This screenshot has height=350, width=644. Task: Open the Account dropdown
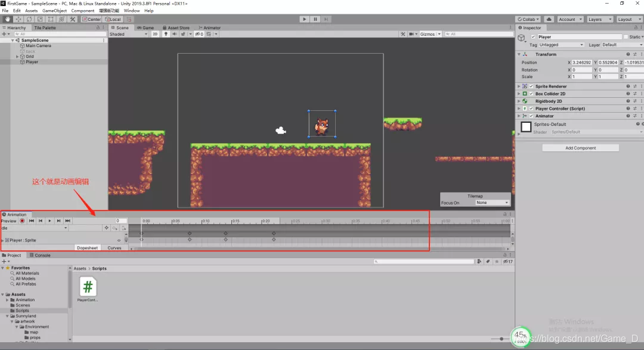click(x=570, y=19)
